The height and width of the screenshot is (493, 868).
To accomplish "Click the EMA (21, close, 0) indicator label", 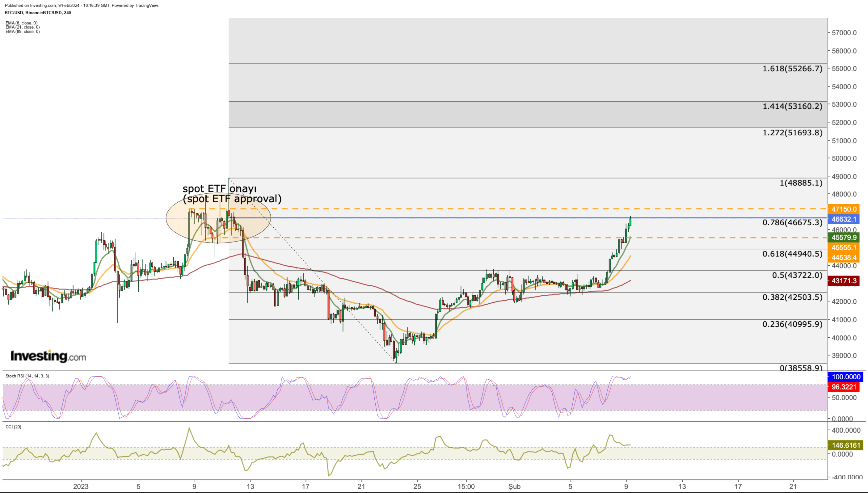I will click(22, 27).
